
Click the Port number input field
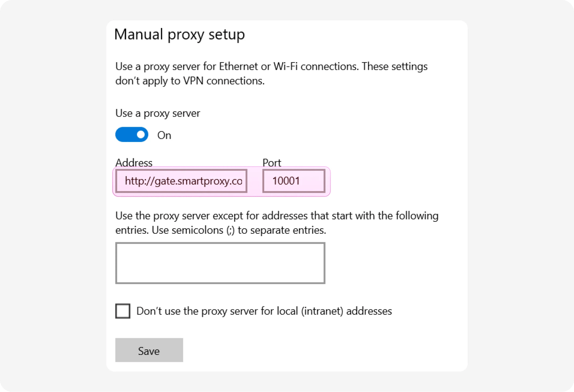pyautogui.click(x=294, y=181)
